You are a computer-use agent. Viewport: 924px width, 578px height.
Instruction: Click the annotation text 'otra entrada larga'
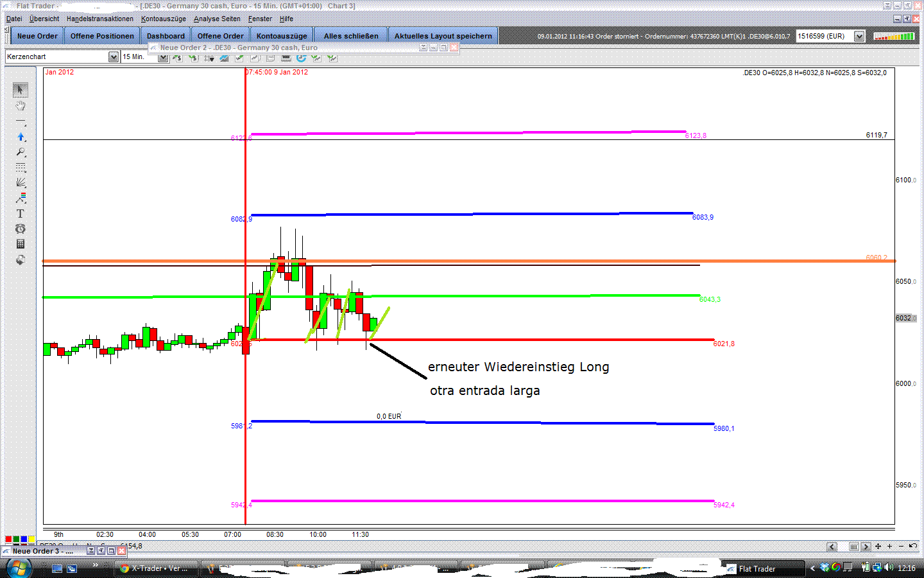pyautogui.click(x=485, y=390)
